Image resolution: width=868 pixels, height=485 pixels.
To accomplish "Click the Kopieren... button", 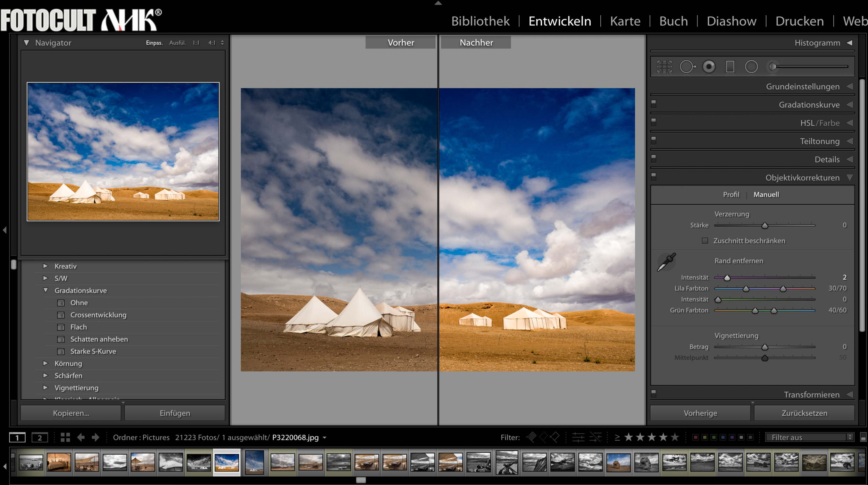I will (x=71, y=413).
